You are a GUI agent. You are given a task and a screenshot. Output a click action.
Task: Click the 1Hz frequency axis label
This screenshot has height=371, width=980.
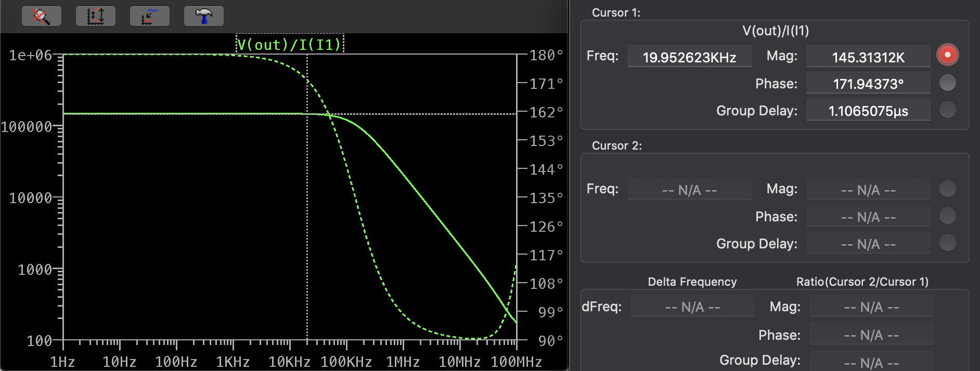pyautogui.click(x=62, y=362)
